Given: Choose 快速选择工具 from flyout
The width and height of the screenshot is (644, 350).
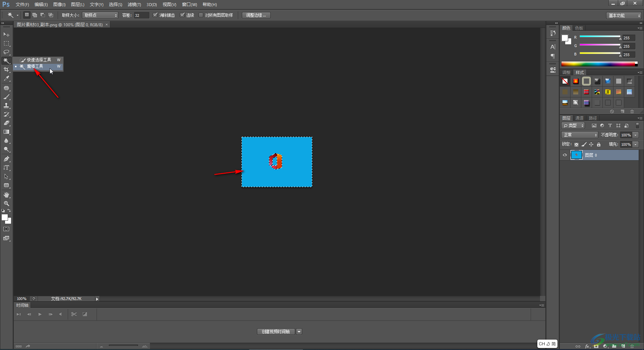Looking at the screenshot, I should [x=38, y=60].
